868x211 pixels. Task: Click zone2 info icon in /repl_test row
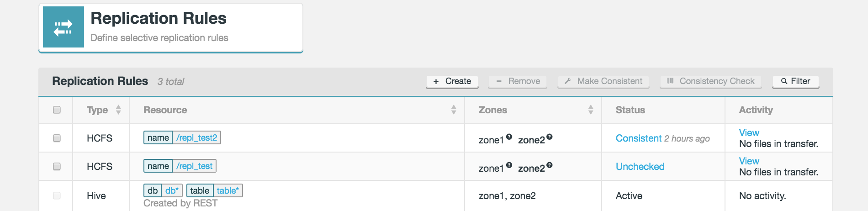click(x=550, y=165)
